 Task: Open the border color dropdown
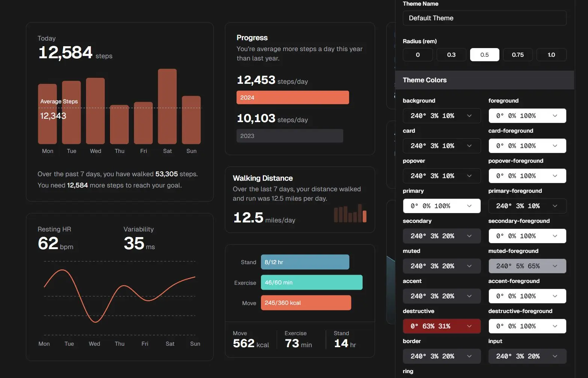pyautogui.click(x=442, y=356)
